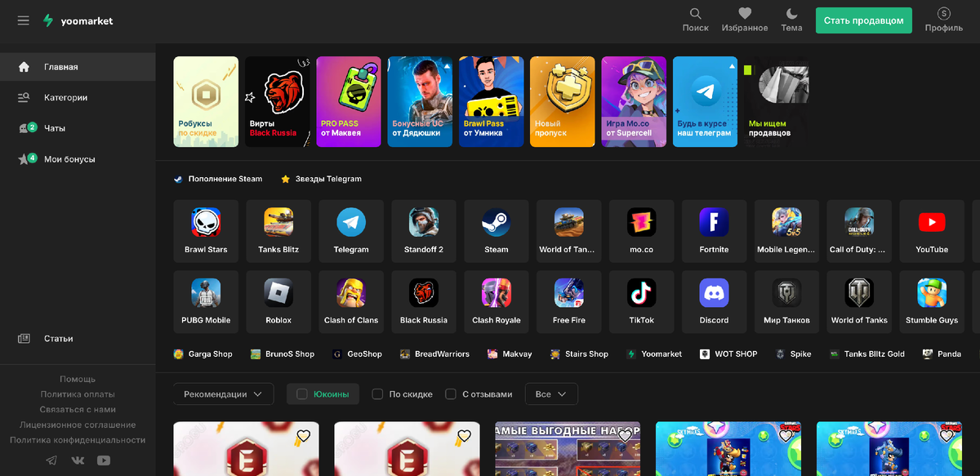Select the mo.co game icon
This screenshot has height=476, width=980.
642,231
